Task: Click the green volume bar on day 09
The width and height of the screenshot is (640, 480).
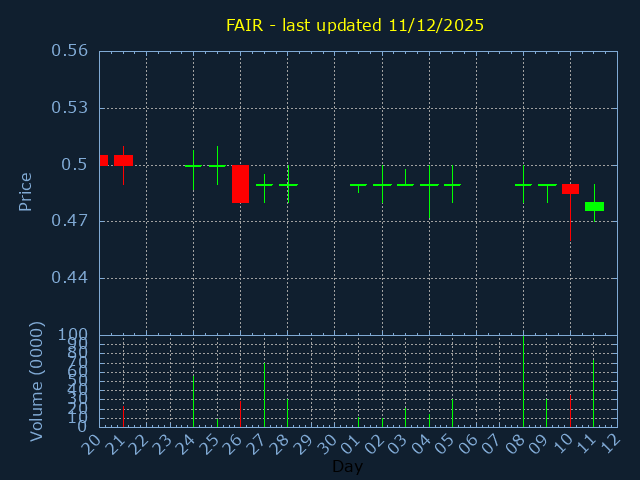Action: click(x=546, y=413)
